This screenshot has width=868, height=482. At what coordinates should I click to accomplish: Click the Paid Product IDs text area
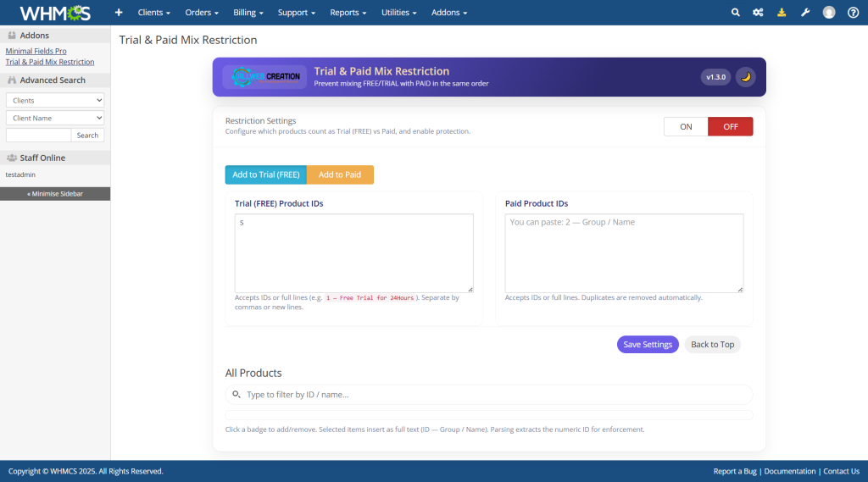coord(624,252)
